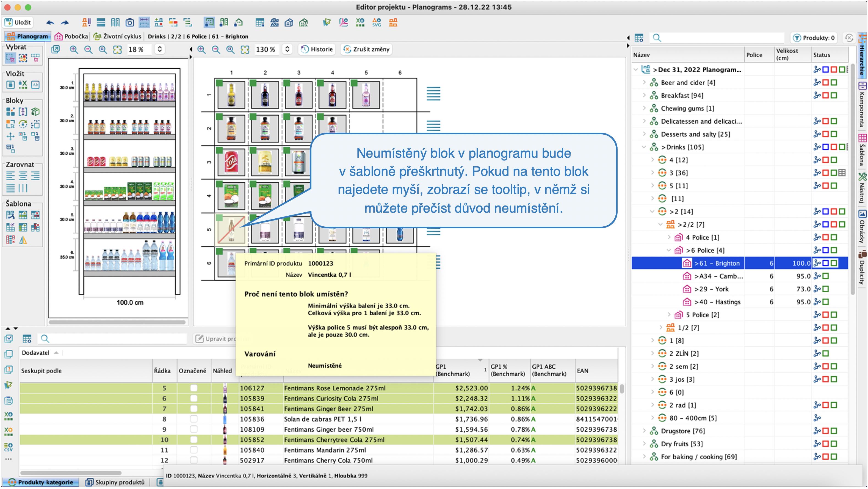Click the Historie button
The height and width of the screenshot is (489, 868).
(x=317, y=49)
